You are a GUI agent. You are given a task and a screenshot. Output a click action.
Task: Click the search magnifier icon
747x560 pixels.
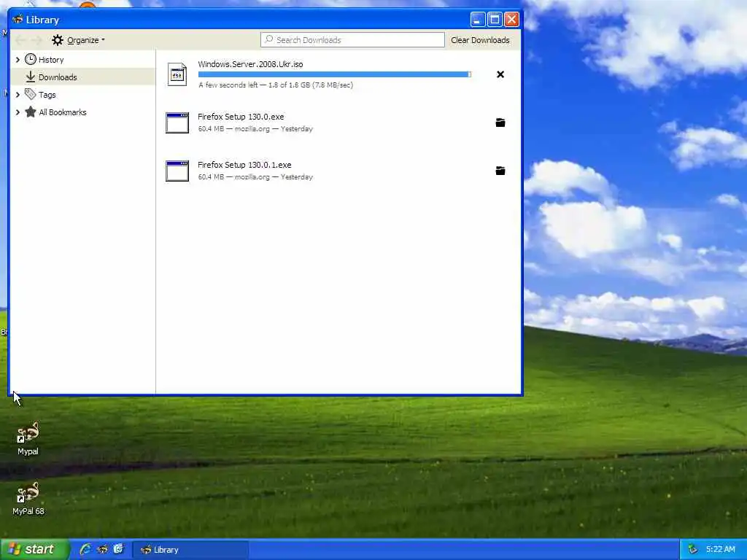pyautogui.click(x=269, y=39)
